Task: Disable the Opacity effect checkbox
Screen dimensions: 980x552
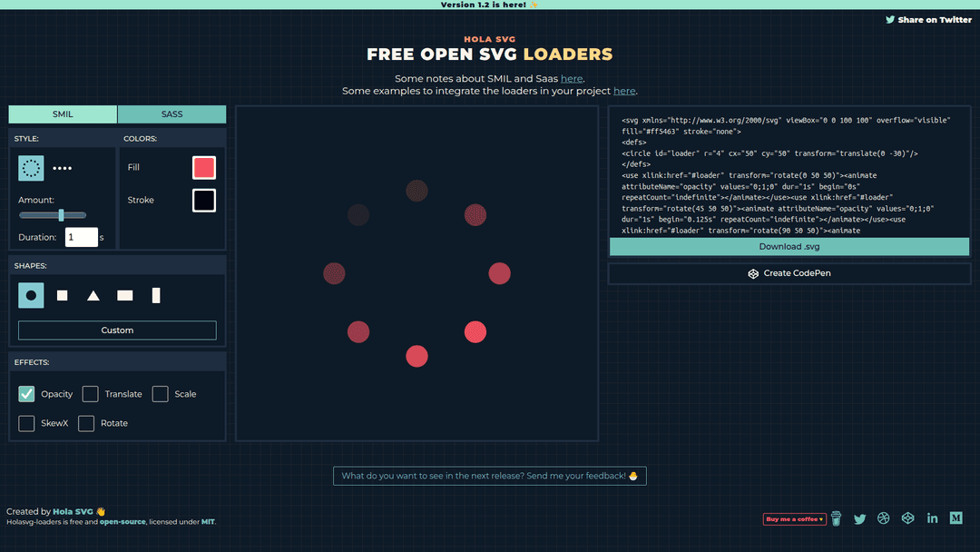Action: (27, 394)
